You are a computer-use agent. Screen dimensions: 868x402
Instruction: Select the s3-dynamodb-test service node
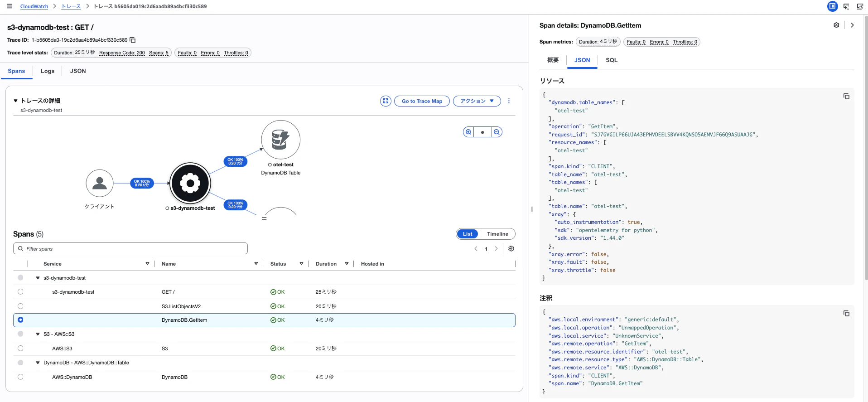pyautogui.click(x=190, y=183)
